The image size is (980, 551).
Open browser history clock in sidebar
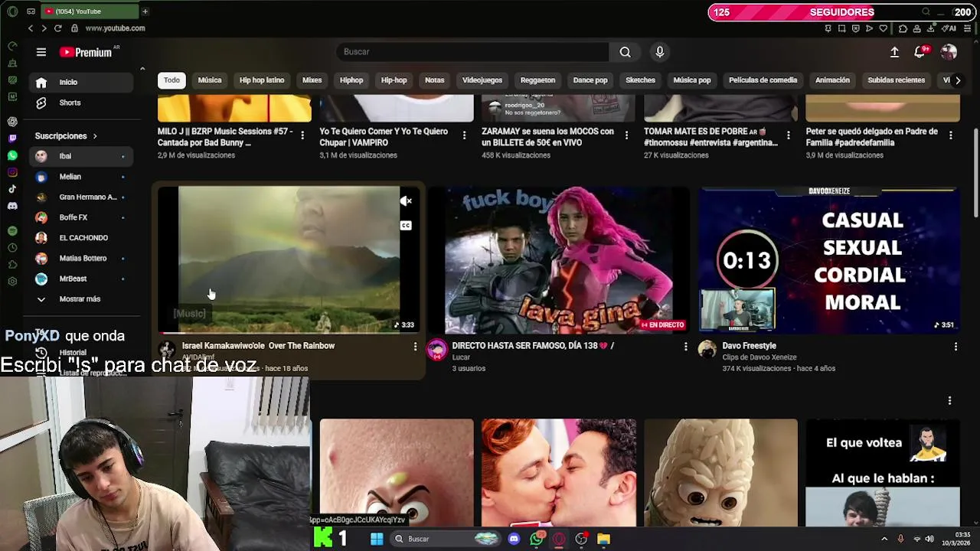[12, 247]
